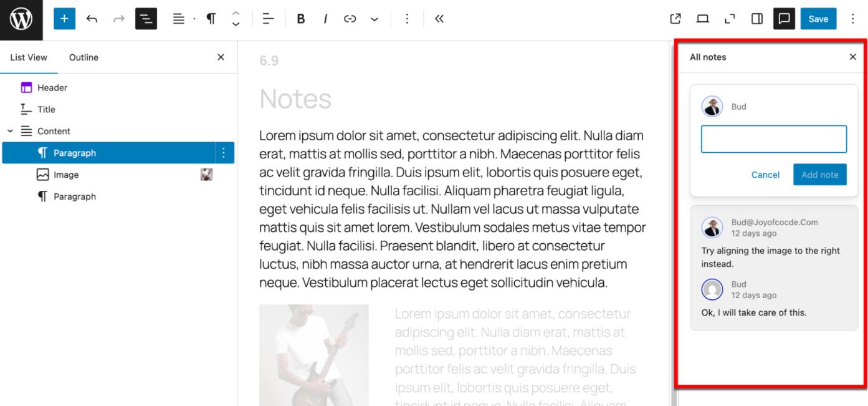Collapse the Content group in List View
The height and width of the screenshot is (406, 868).
click(x=10, y=131)
